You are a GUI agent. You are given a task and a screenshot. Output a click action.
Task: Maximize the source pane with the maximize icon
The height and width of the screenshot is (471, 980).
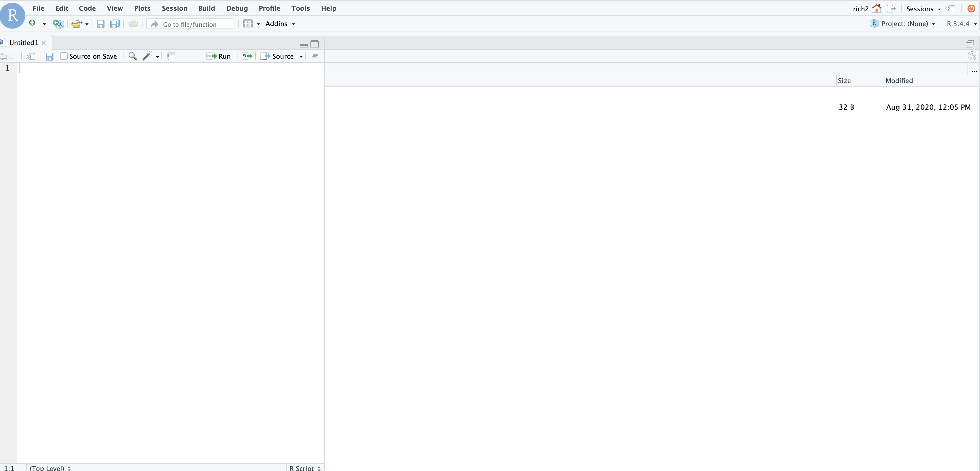(x=315, y=44)
